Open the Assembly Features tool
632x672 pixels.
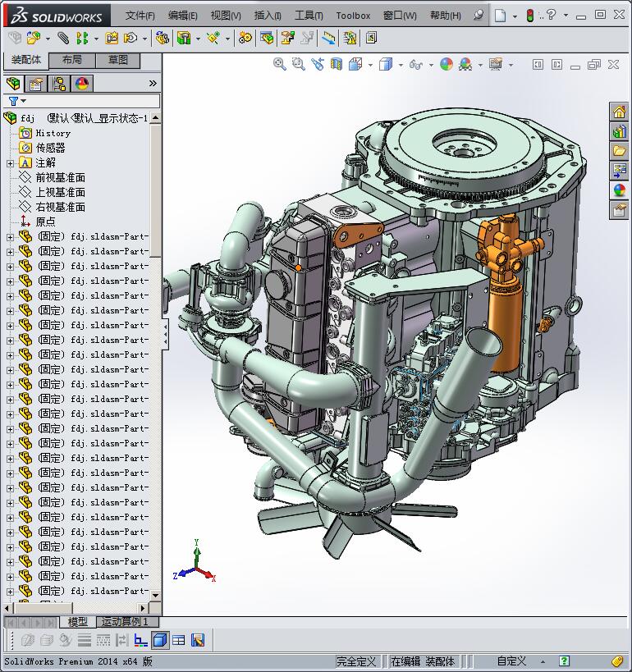(x=184, y=38)
